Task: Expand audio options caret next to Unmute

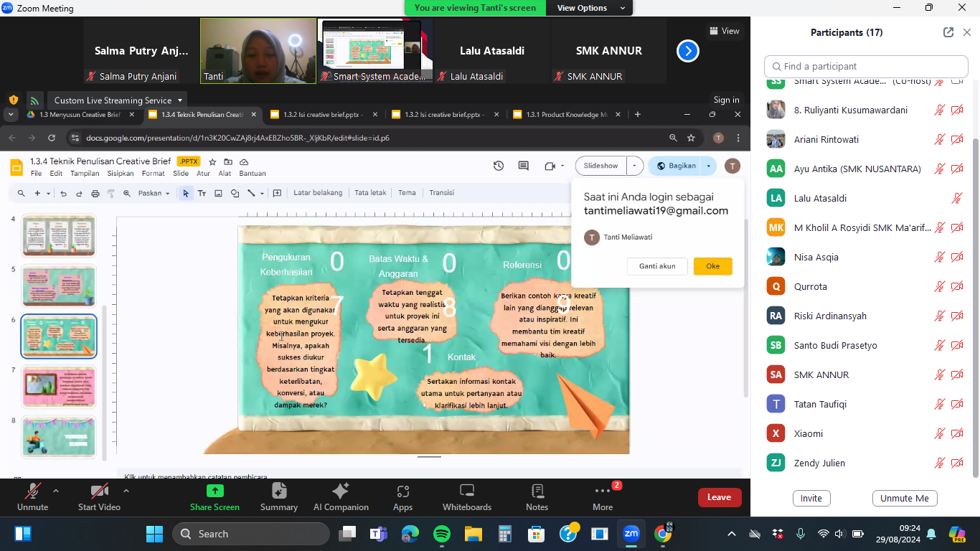Action: pyautogui.click(x=55, y=491)
